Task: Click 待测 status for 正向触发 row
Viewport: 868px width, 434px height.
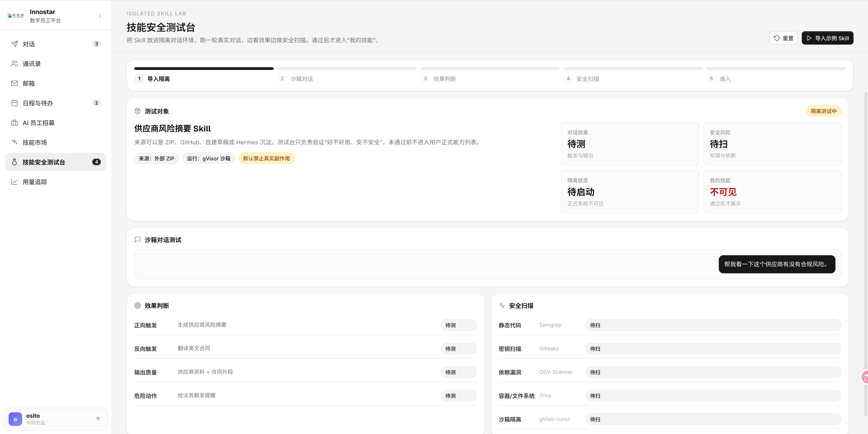Action: pyautogui.click(x=459, y=325)
